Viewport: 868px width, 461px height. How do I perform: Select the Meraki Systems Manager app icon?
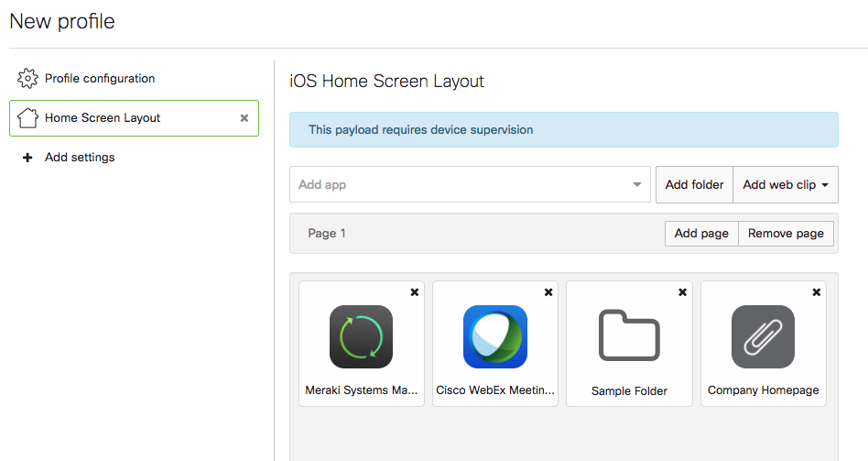(x=361, y=337)
